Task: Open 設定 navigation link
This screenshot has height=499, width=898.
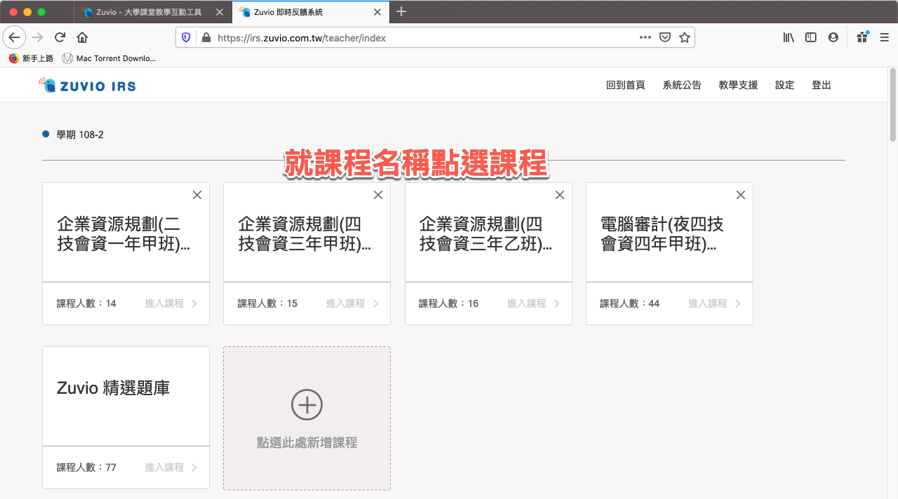Action: pyautogui.click(x=785, y=85)
